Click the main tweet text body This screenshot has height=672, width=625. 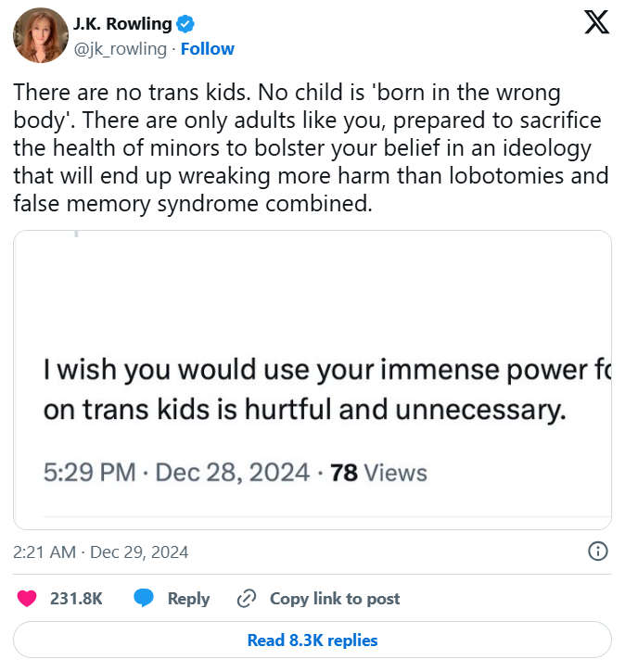coord(311,148)
